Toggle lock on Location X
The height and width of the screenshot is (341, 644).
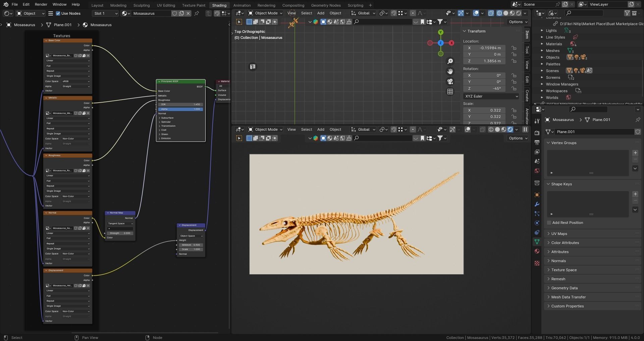coord(514,48)
